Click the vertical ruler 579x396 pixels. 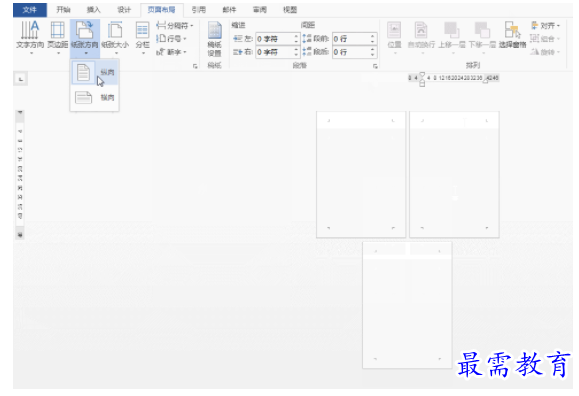(x=20, y=174)
